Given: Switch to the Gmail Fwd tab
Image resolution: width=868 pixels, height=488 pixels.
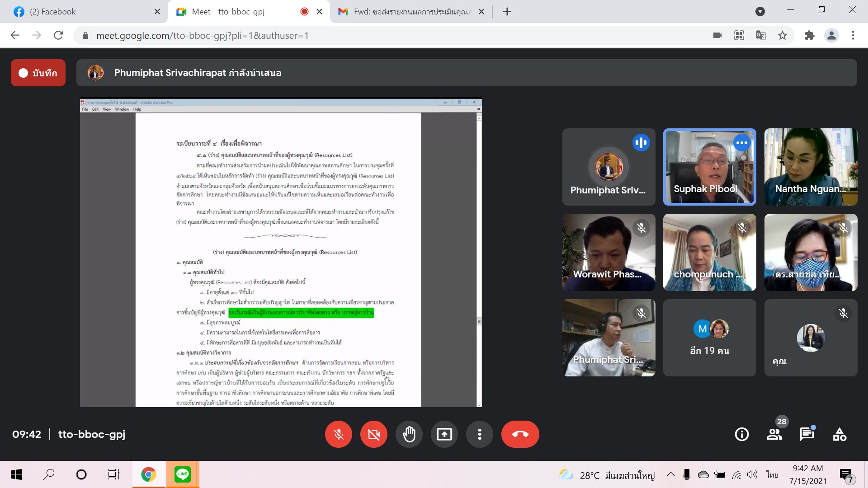Looking at the screenshot, I should point(407,12).
